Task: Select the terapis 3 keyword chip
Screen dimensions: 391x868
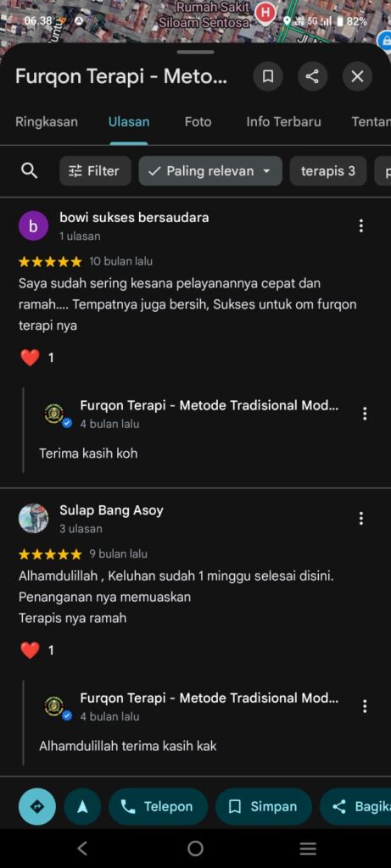Action: pos(328,171)
